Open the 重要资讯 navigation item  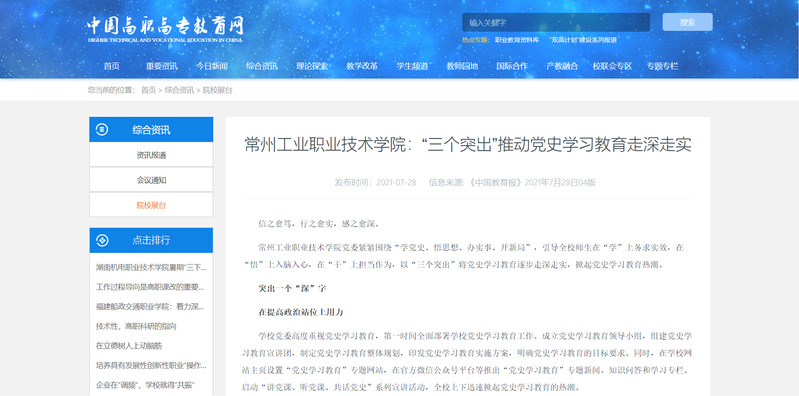coord(162,66)
